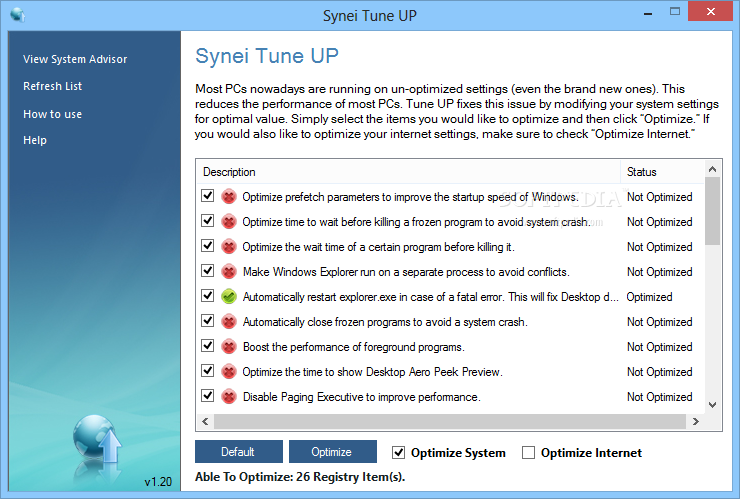
Task: Enable the Optimize Internet checkbox
Action: pos(529,453)
